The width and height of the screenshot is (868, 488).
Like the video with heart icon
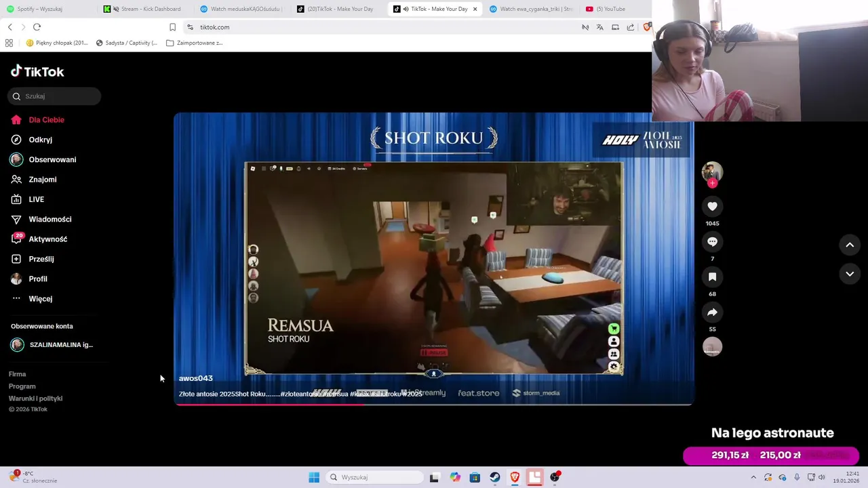tap(712, 207)
